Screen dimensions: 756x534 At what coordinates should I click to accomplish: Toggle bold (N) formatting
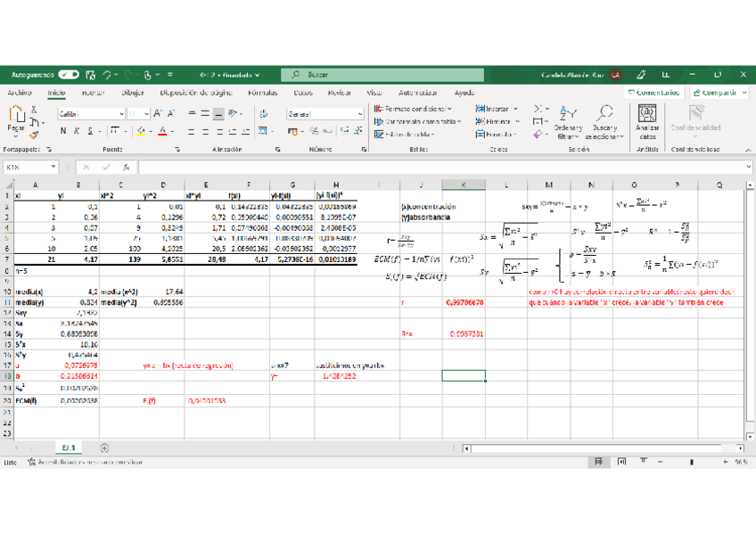(63, 131)
